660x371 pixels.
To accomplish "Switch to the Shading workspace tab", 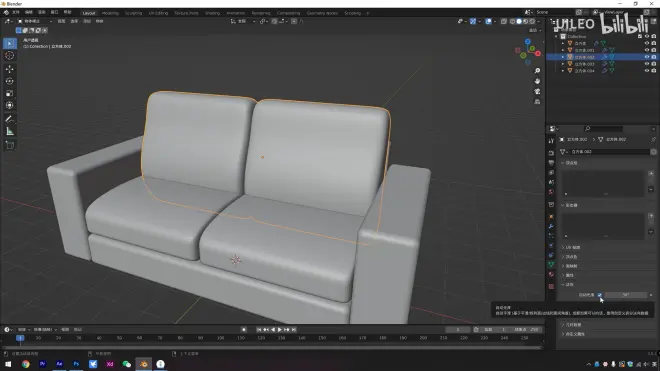I will 212,13.
